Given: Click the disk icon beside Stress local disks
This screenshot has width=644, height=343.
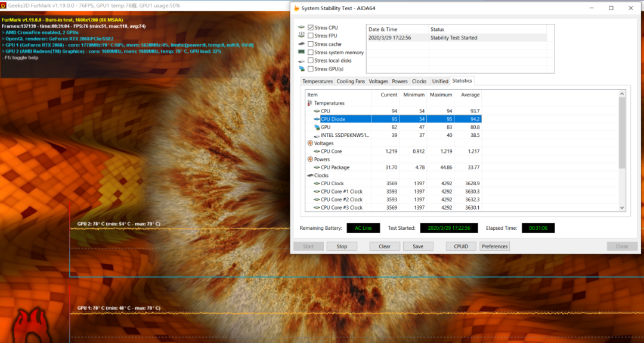Looking at the screenshot, I should 302,61.
